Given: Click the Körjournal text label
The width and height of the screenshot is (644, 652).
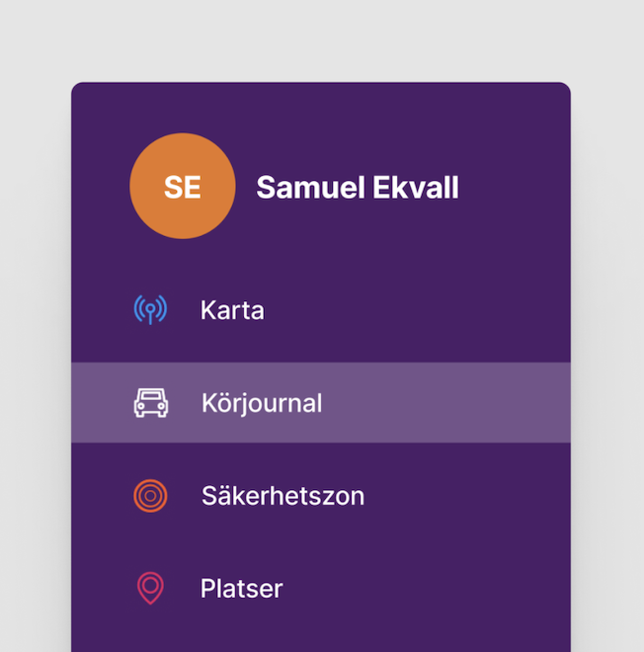Looking at the screenshot, I should [262, 403].
